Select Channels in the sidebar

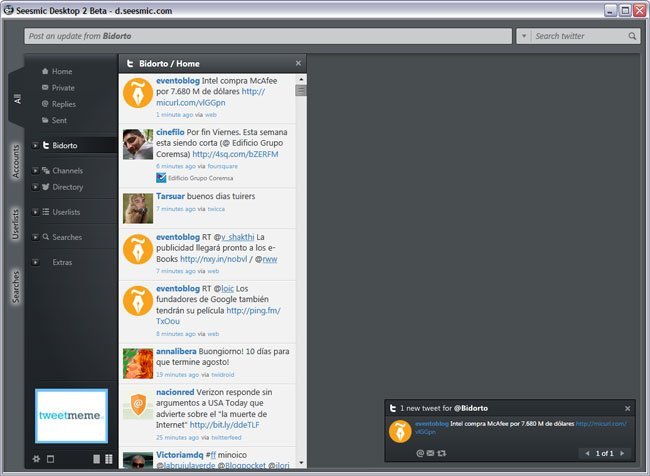tap(67, 170)
